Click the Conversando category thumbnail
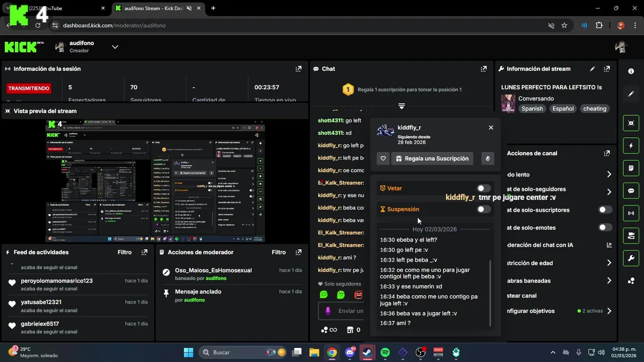The width and height of the screenshot is (644, 362). pyautogui.click(x=508, y=104)
